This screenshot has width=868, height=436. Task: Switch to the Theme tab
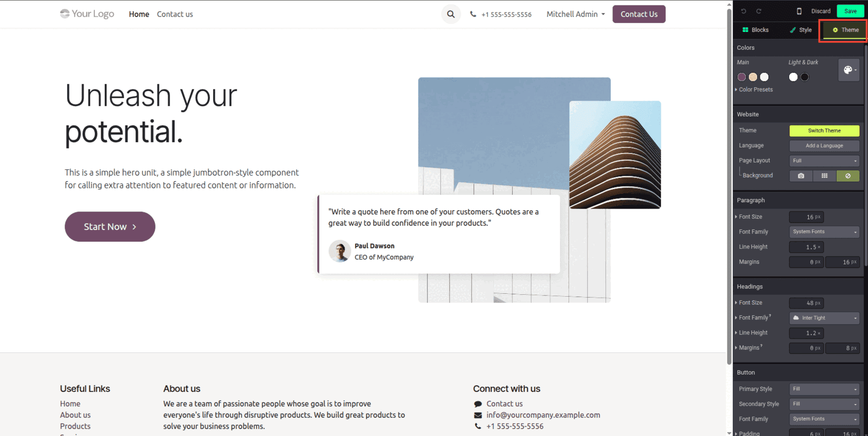(x=846, y=30)
